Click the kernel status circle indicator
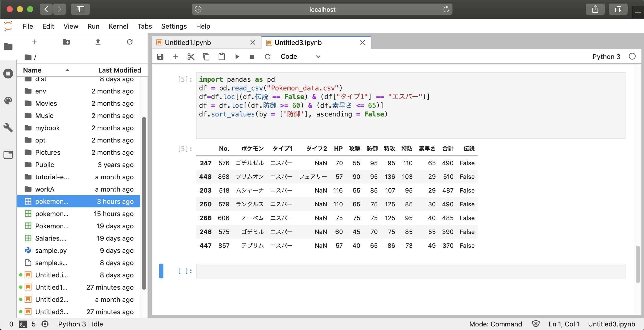 point(632,56)
